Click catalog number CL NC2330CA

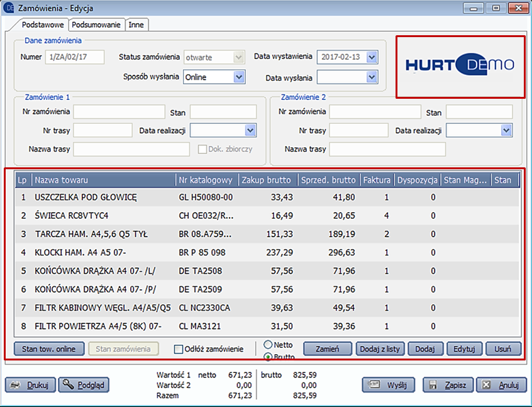[x=204, y=308]
